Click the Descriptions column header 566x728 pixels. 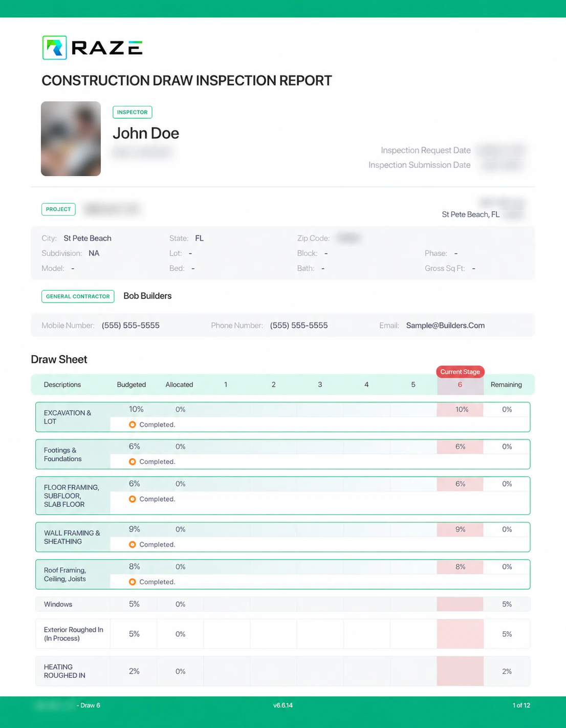(62, 384)
